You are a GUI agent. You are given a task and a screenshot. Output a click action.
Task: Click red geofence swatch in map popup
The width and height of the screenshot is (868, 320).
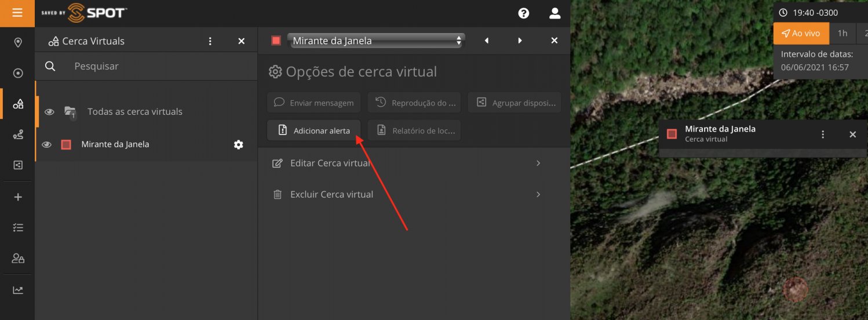[x=672, y=134]
